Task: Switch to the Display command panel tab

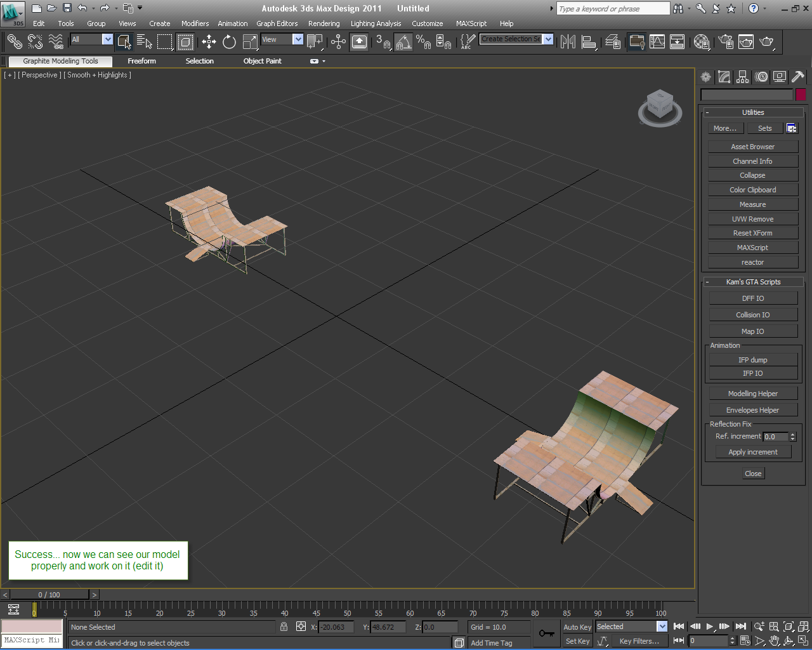Action: (x=780, y=77)
